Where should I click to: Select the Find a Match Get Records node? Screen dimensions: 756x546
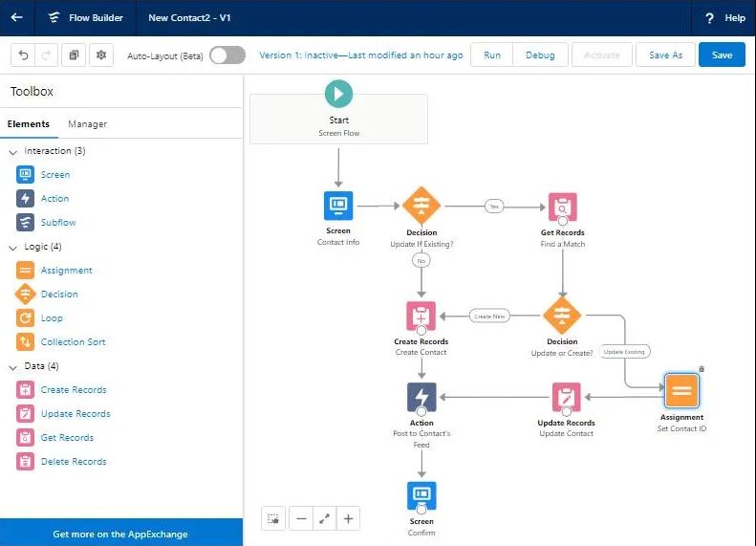[563, 207]
